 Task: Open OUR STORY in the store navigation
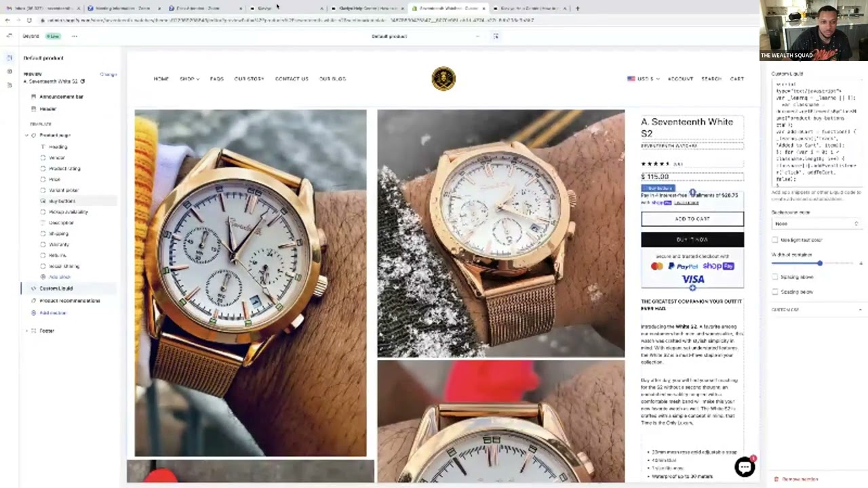pyautogui.click(x=249, y=79)
